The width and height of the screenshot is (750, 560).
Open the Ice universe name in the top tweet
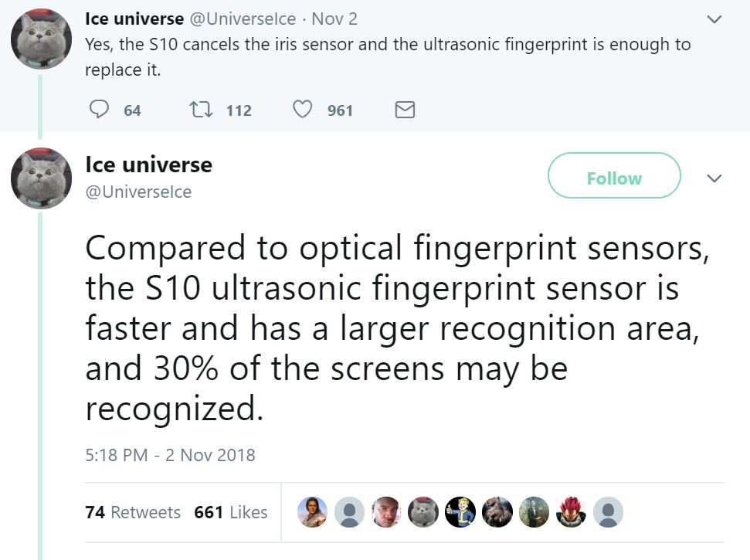tap(134, 19)
